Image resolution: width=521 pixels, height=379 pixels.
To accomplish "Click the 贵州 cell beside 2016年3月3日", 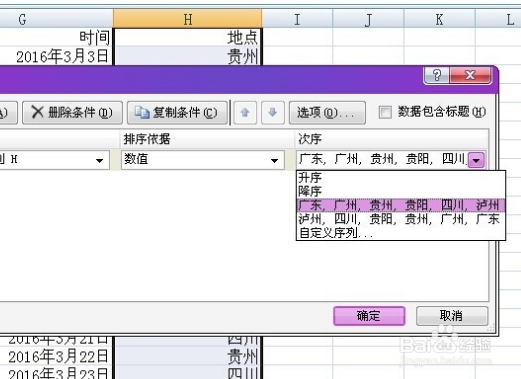I will (188, 56).
